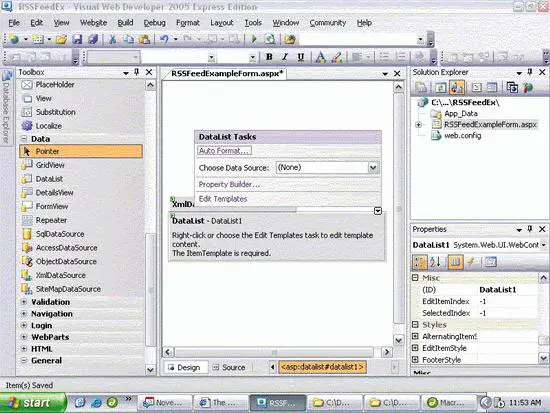
Task: Click the Properties alphabetical sort icon
Action: click(435, 262)
